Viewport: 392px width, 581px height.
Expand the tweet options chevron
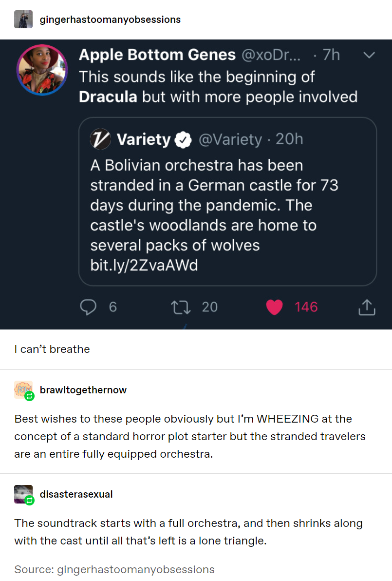[369, 56]
